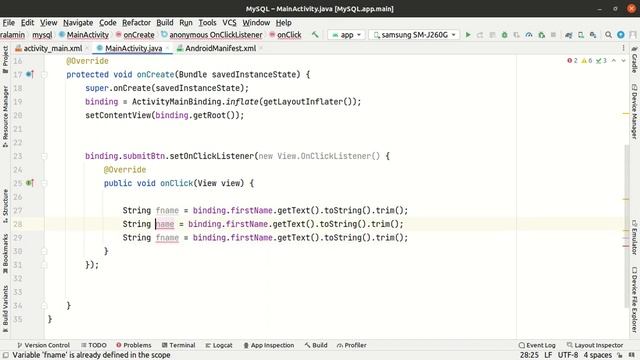Switch to AndroidManifest.xml tab
Image resolution: width=640 pixels, height=360 pixels.
tap(220, 48)
